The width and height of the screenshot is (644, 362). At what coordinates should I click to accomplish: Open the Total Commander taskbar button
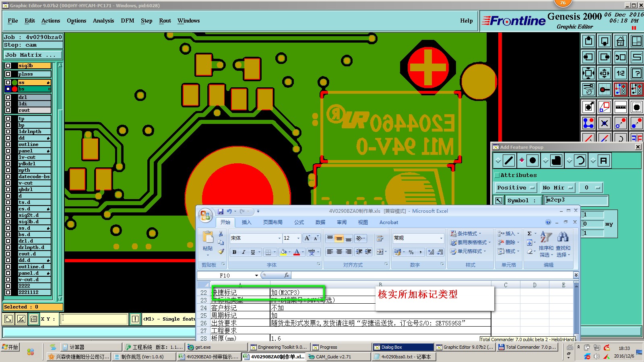coord(527,347)
